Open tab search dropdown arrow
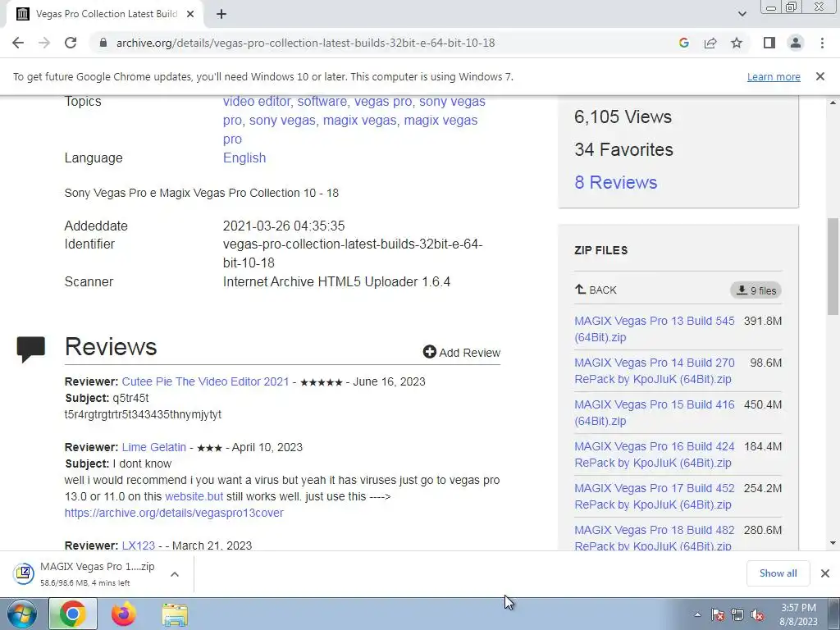840x630 pixels. click(742, 14)
